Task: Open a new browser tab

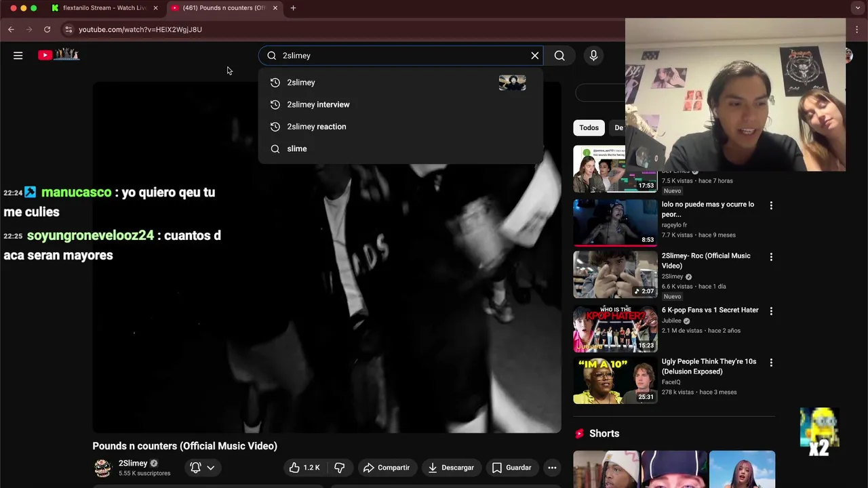Action: (x=293, y=8)
